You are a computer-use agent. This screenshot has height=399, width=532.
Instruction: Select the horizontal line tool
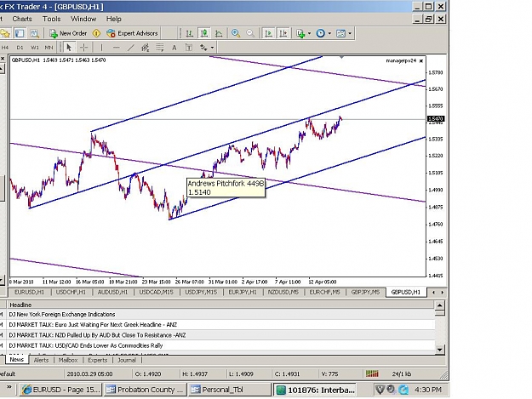click(x=116, y=47)
